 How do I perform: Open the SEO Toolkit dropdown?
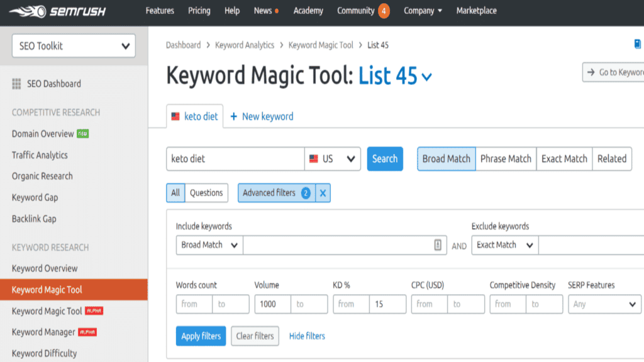pos(73,46)
